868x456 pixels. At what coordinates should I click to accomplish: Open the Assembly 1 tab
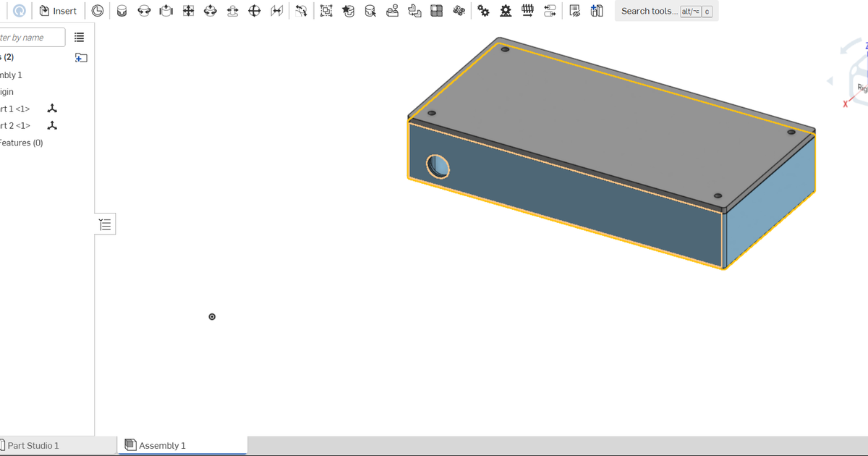click(164, 445)
